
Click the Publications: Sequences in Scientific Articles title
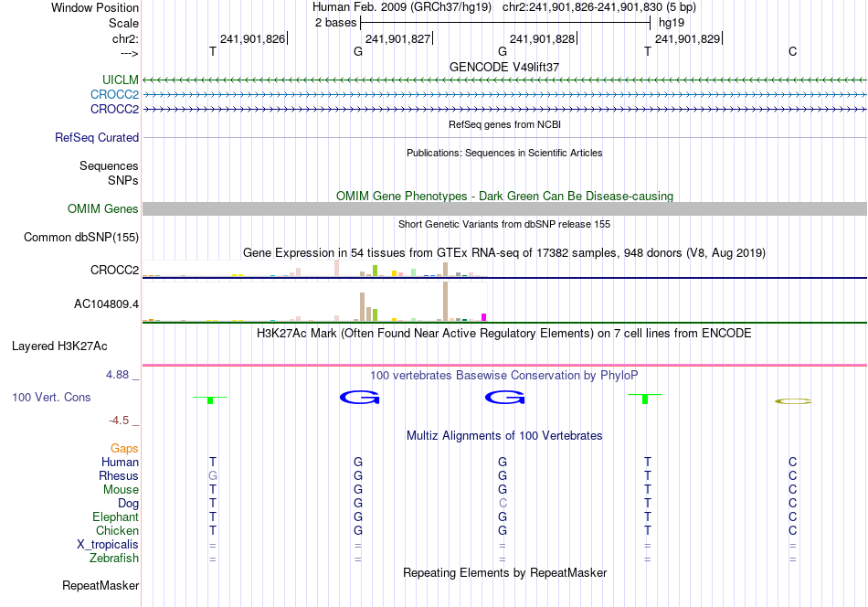click(x=504, y=153)
